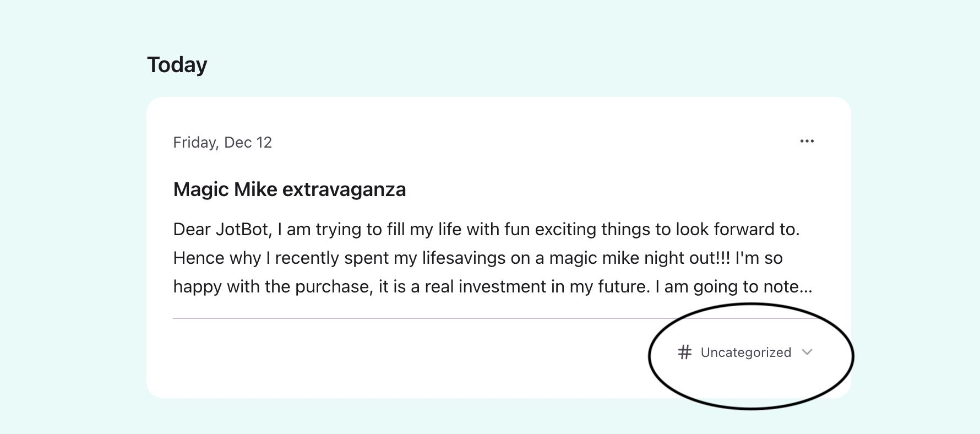This screenshot has height=434, width=980.
Task: Expand the Uncategorized chevron arrow
Action: (807, 352)
